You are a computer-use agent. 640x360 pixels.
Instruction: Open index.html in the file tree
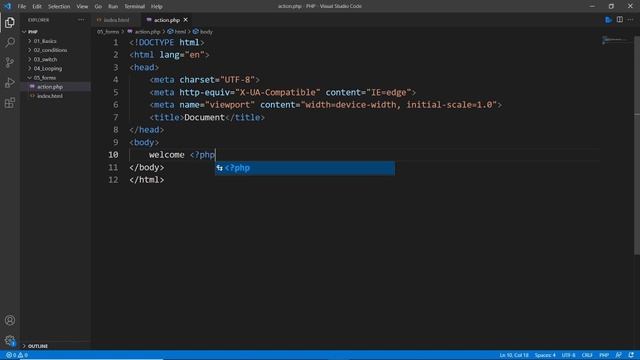(50, 96)
